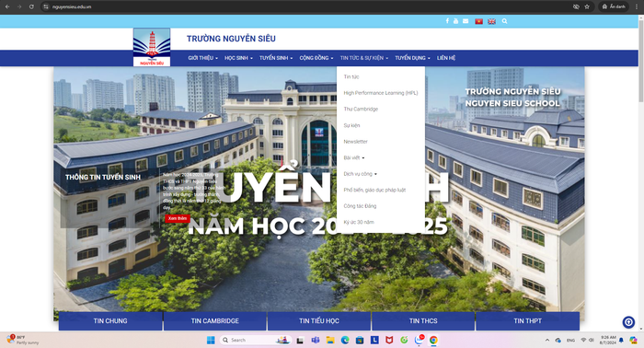Open the school's Facebook page icon

[447, 21]
